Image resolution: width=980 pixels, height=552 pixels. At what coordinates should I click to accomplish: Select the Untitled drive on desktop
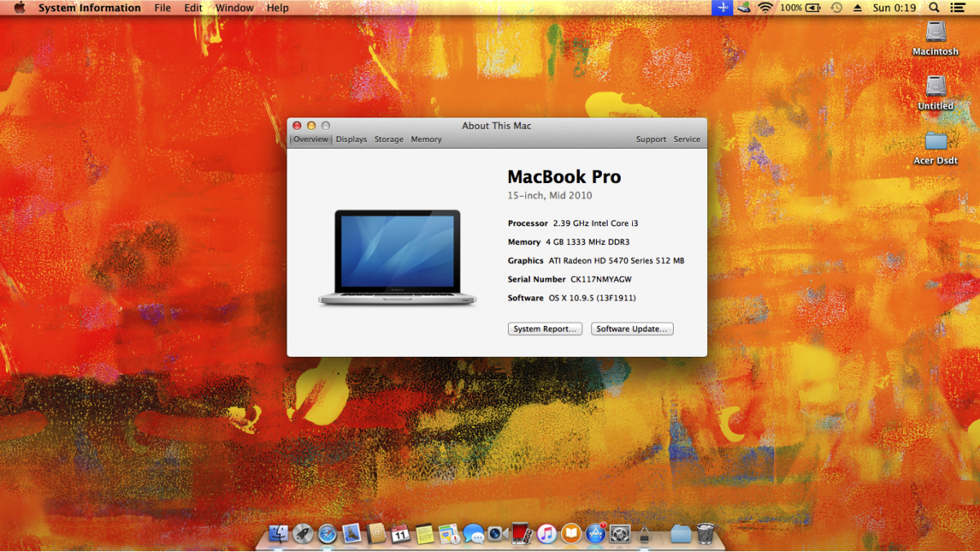(x=936, y=92)
